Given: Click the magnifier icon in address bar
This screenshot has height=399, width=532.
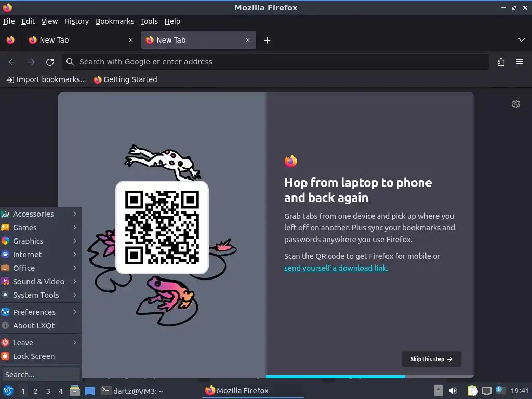Looking at the screenshot, I should 70,62.
